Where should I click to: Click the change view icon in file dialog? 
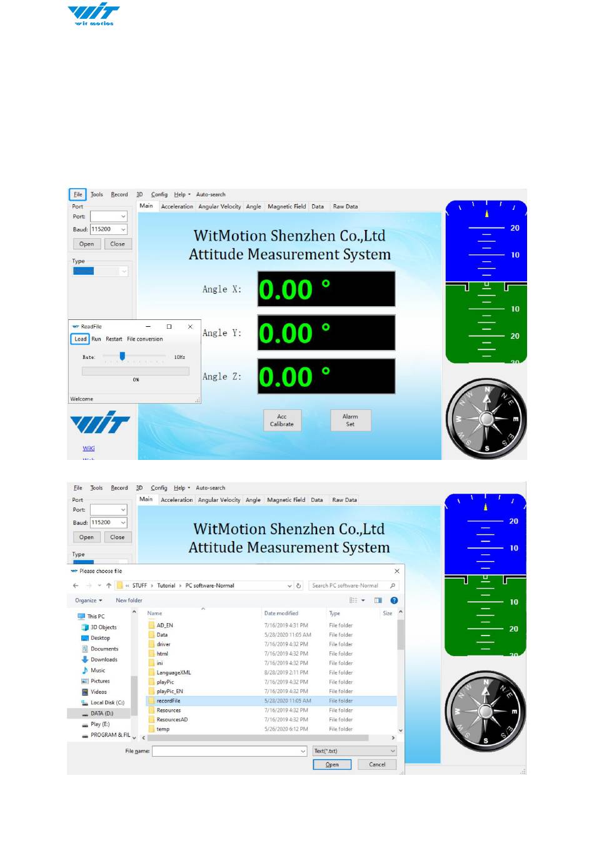pyautogui.click(x=353, y=600)
